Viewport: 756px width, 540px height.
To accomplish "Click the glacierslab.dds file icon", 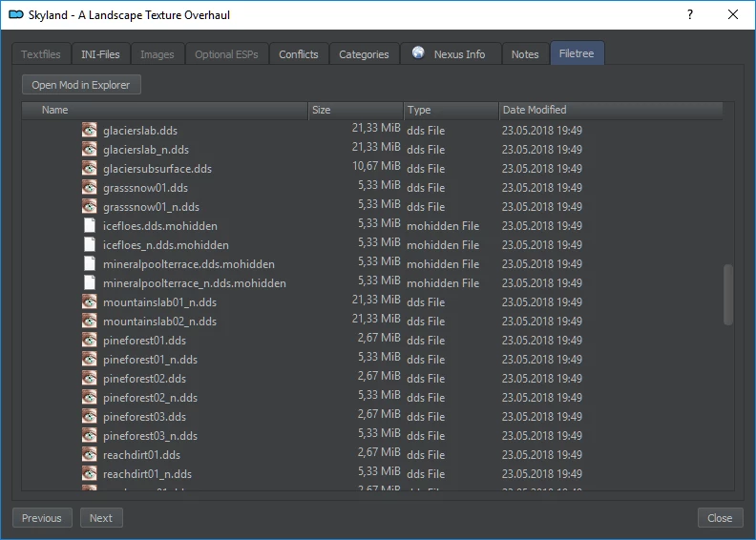I will pos(89,130).
